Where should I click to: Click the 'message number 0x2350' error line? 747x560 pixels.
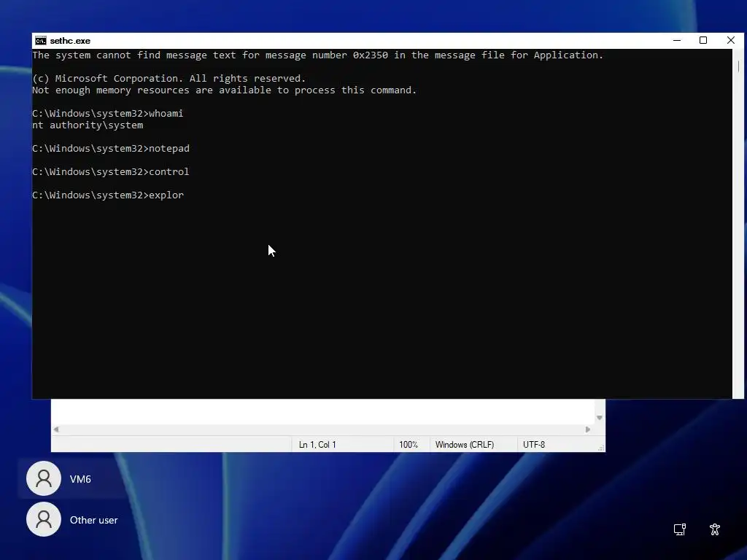tap(318, 55)
